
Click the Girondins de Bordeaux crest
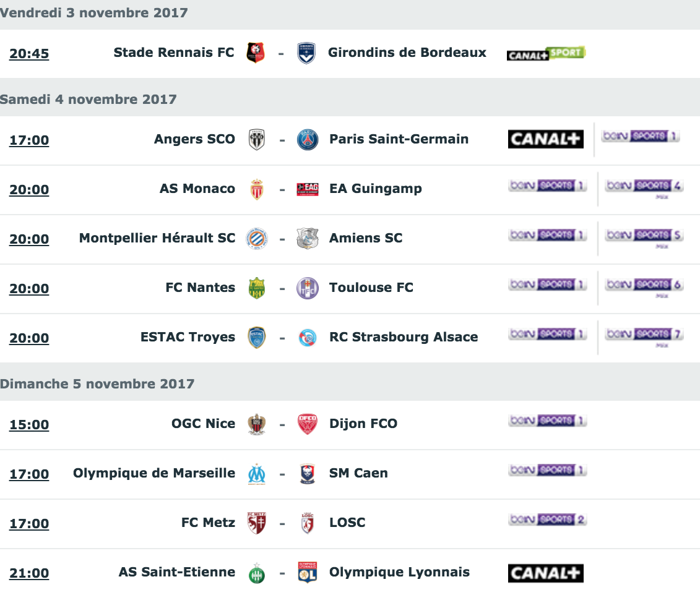point(307,53)
